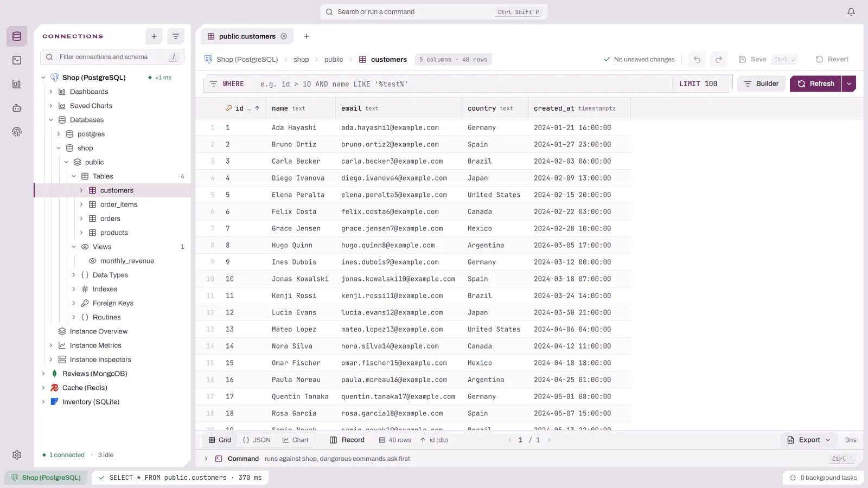Open the database connections sidebar icon

tap(17, 36)
